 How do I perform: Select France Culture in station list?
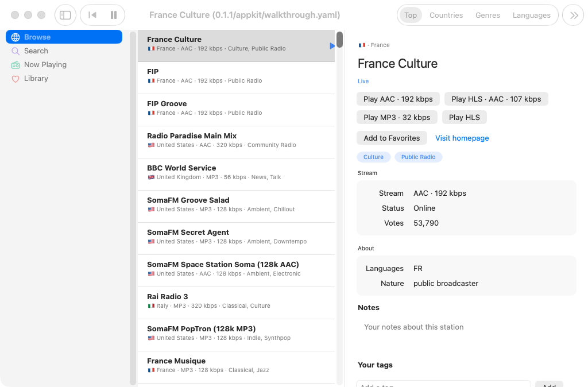tap(236, 46)
